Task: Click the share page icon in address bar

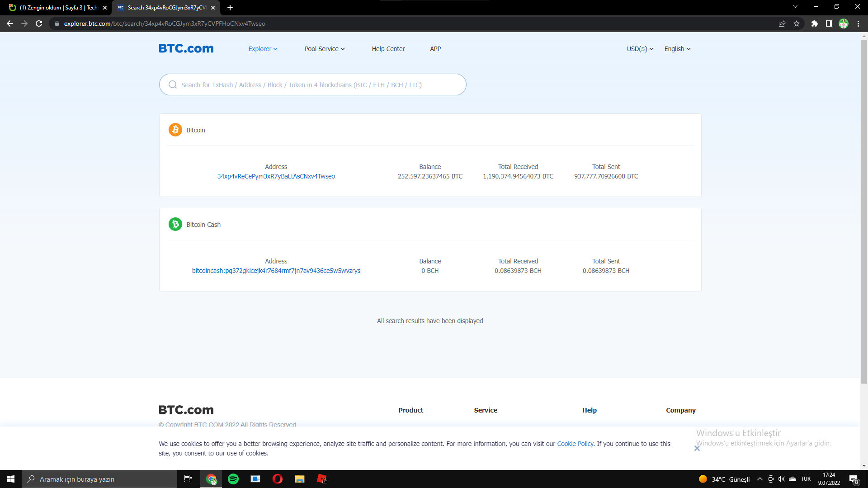Action: [x=782, y=23]
